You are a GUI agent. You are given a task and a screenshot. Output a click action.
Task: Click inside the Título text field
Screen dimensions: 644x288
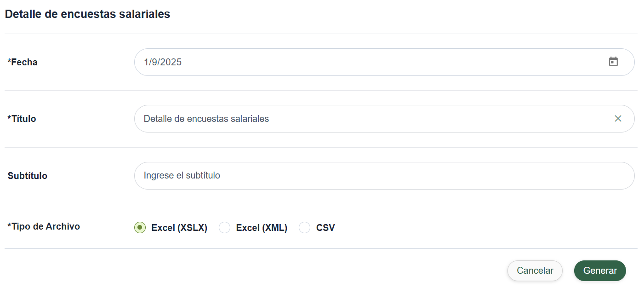pyautogui.click(x=384, y=119)
